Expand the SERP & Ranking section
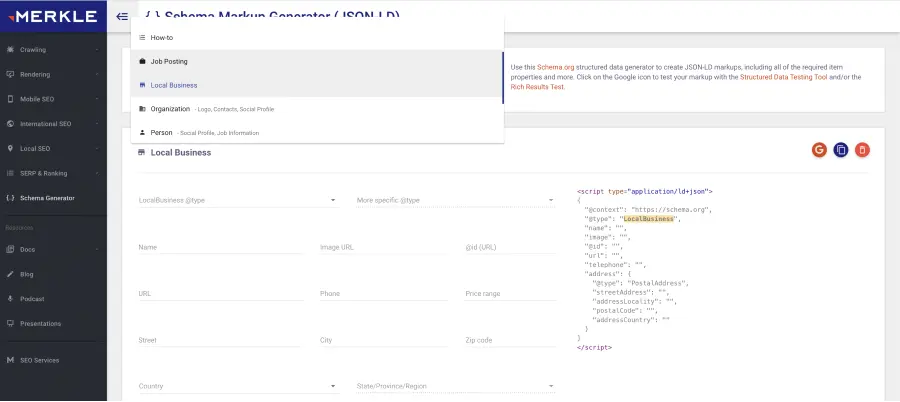 [97, 173]
